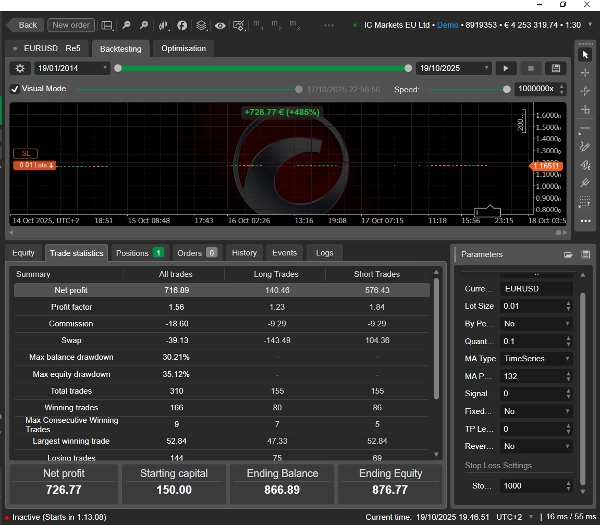The height and width of the screenshot is (525, 600).
Task: Select the dotted grid text tool
Action: point(585,201)
